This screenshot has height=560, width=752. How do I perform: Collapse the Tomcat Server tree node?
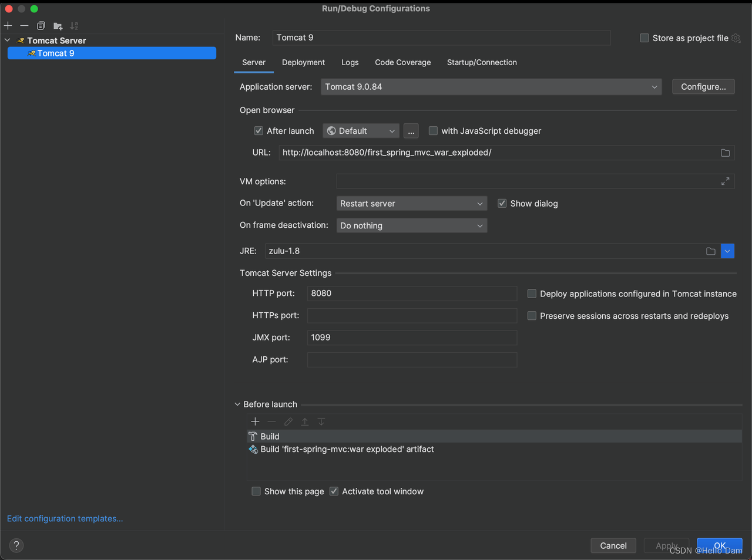pyautogui.click(x=8, y=41)
